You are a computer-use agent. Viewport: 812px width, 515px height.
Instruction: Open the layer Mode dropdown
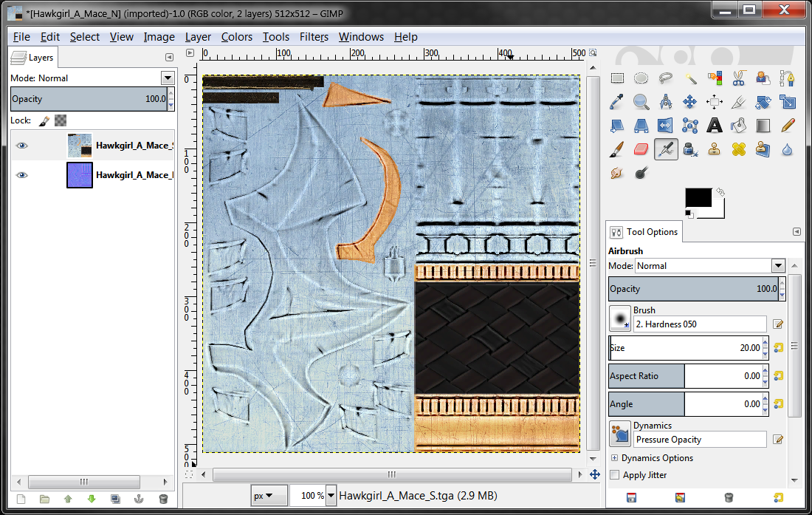coord(167,78)
